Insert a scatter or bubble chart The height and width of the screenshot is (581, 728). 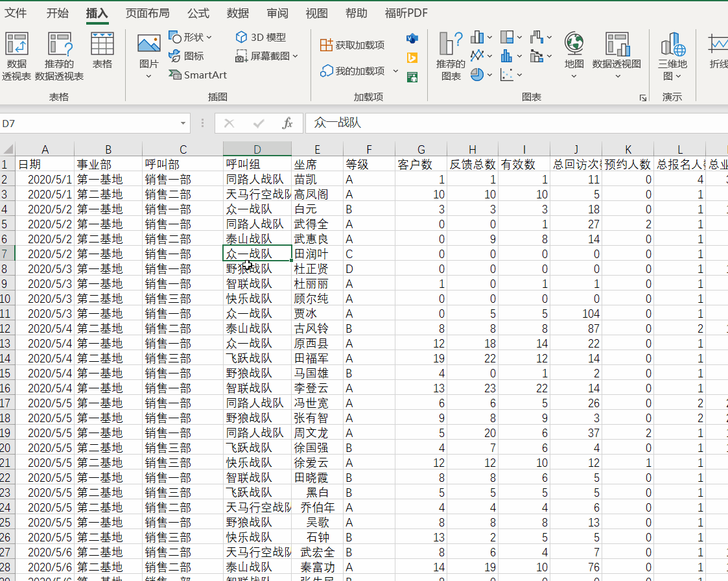506,75
